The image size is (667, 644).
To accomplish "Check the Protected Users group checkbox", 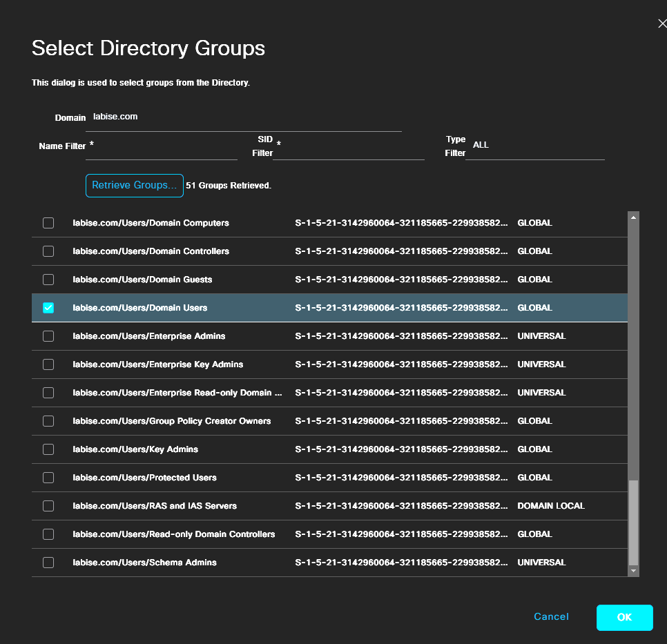I will pos(48,477).
